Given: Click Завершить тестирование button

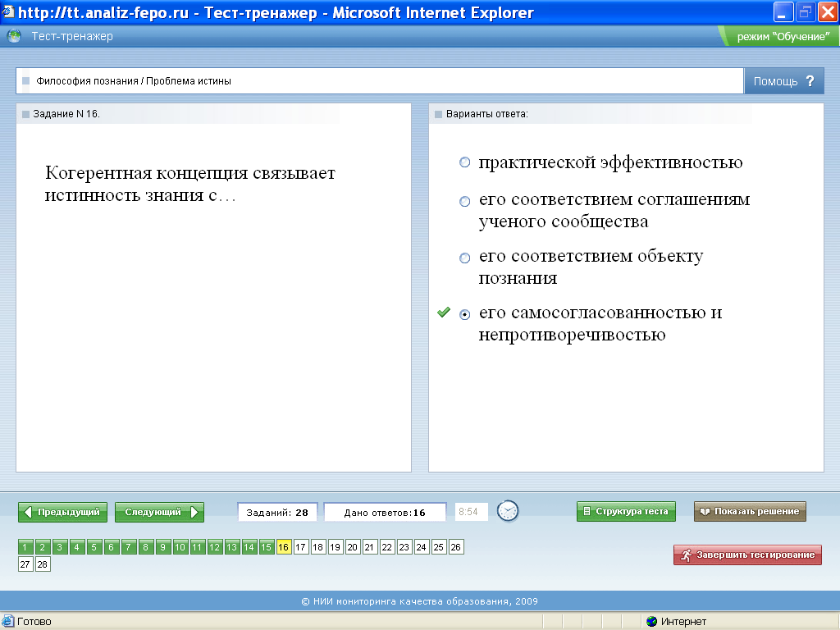Looking at the screenshot, I should [x=747, y=555].
